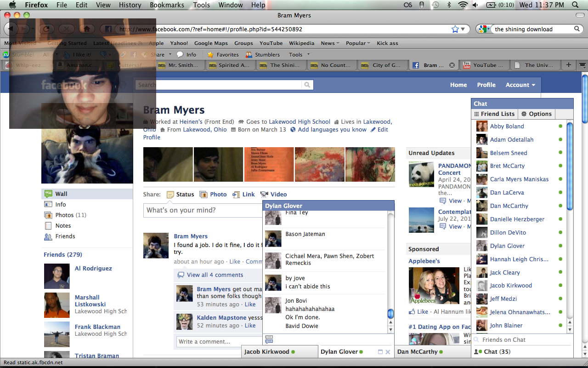This screenshot has height=368, width=588.
Task: Open Al Rodriguez friend profile
Action: coord(93,269)
